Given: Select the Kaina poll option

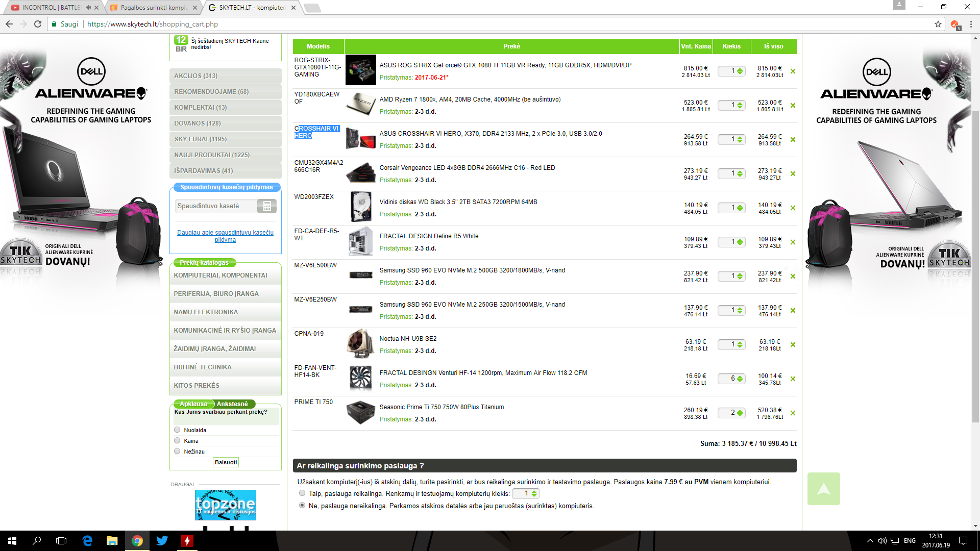Looking at the screenshot, I should pos(177,441).
